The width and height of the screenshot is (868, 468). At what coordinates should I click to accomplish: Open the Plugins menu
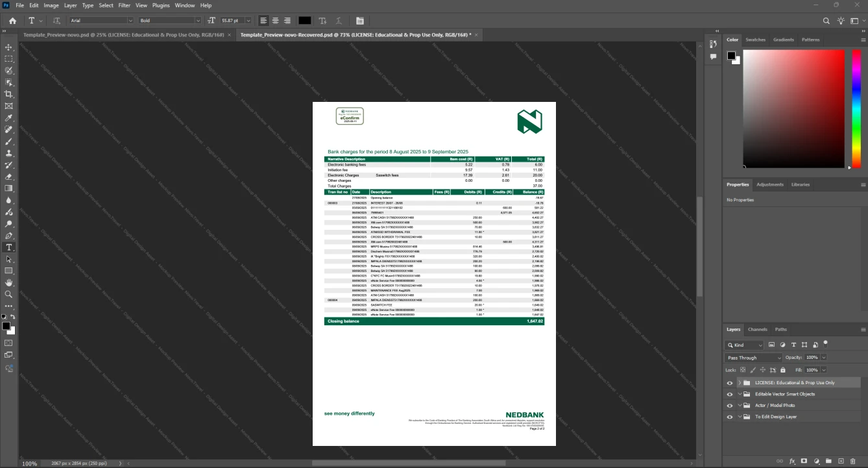tap(161, 5)
